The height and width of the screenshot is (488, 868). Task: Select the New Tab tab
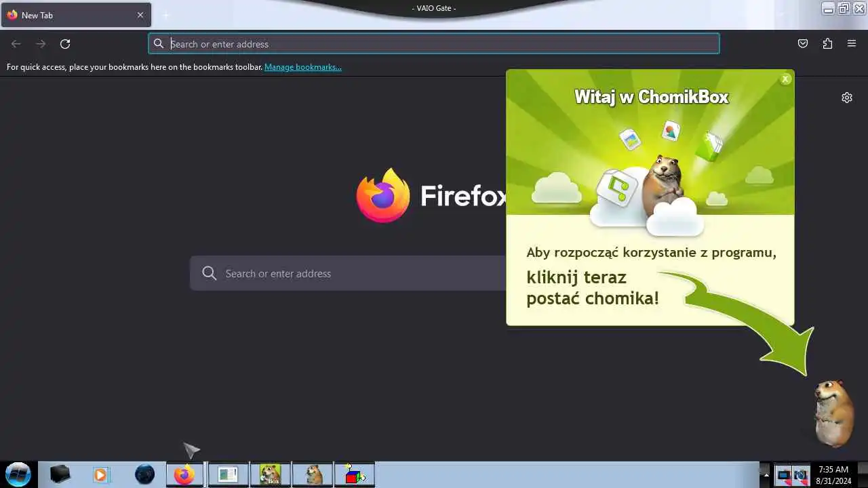pos(76,15)
